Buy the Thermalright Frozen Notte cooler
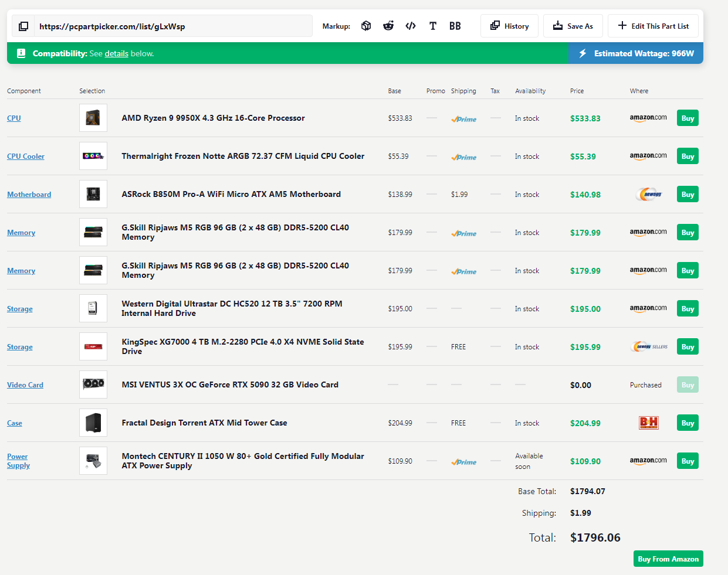 (688, 156)
